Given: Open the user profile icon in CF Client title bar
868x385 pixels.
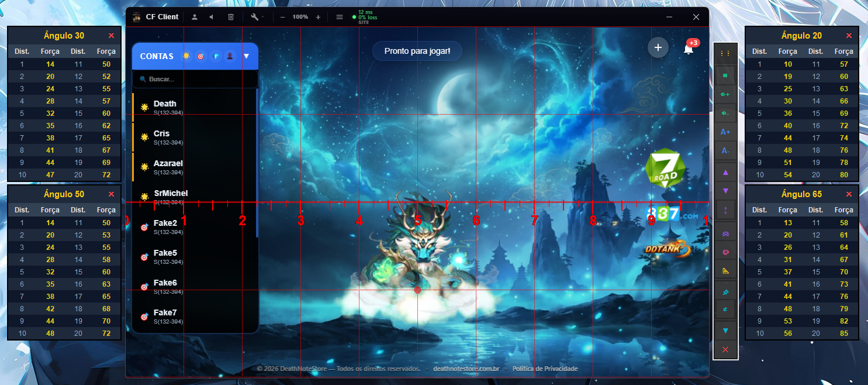Looking at the screenshot, I should 195,17.
